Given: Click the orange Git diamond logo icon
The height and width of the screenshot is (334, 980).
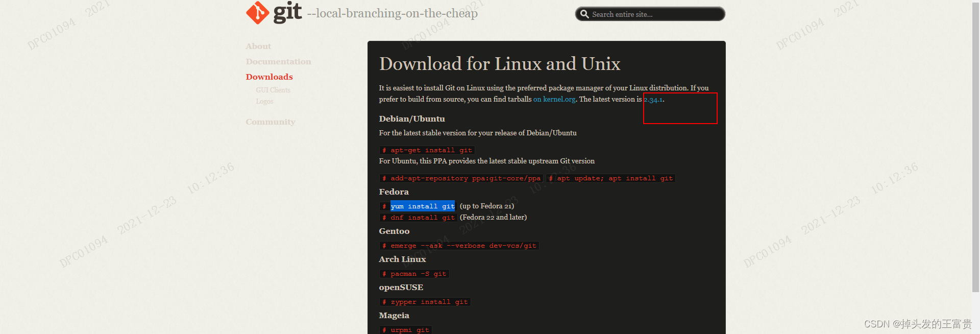Looking at the screenshot, I should coord(258,13).
